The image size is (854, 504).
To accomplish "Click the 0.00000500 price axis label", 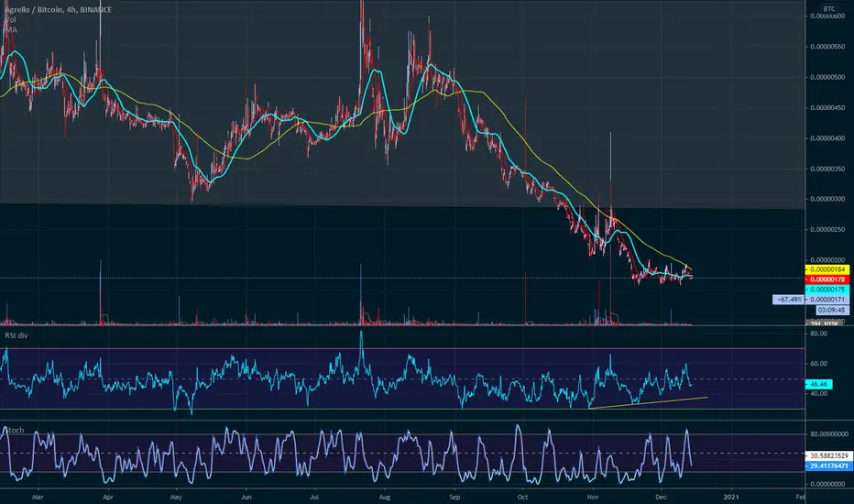I will click(827, 77).
